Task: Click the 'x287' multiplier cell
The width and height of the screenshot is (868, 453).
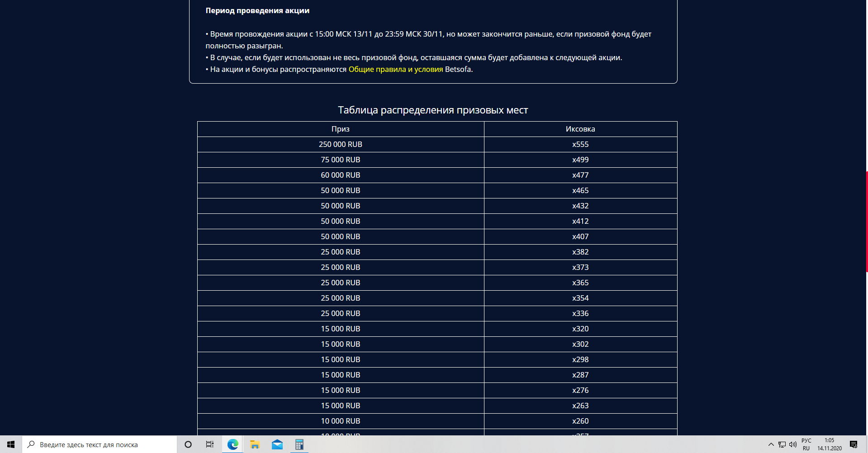Action: [580, 375]
